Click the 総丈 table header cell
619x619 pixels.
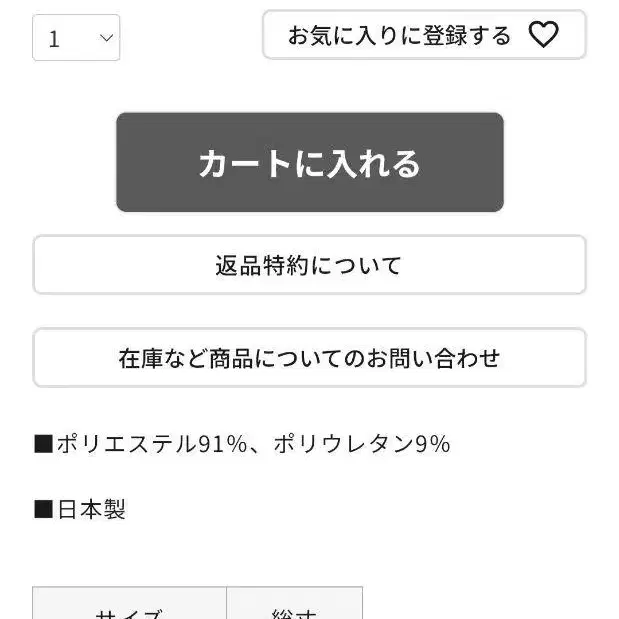294,603
